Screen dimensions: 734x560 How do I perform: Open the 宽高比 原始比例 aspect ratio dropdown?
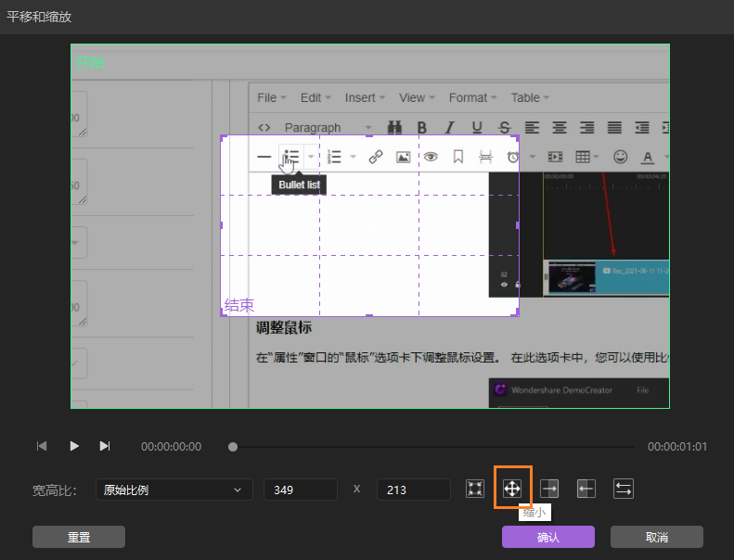pos(174,490)
